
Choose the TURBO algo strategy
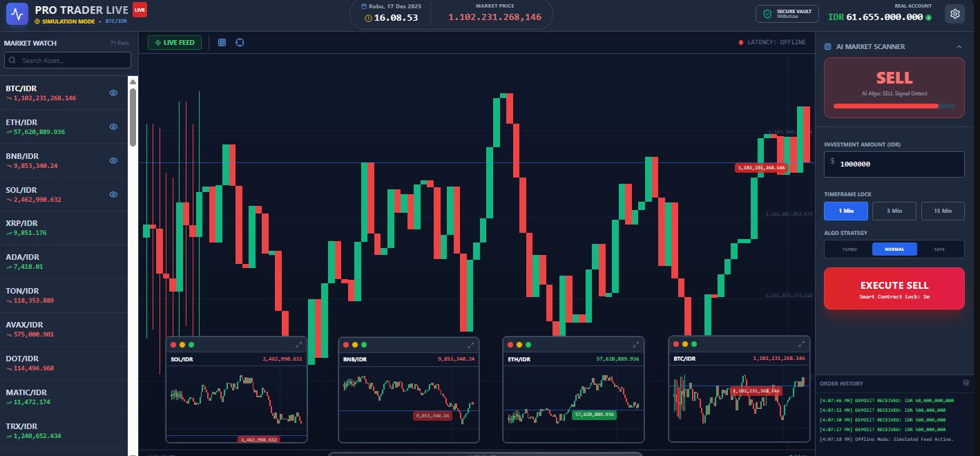click(849, 249)
